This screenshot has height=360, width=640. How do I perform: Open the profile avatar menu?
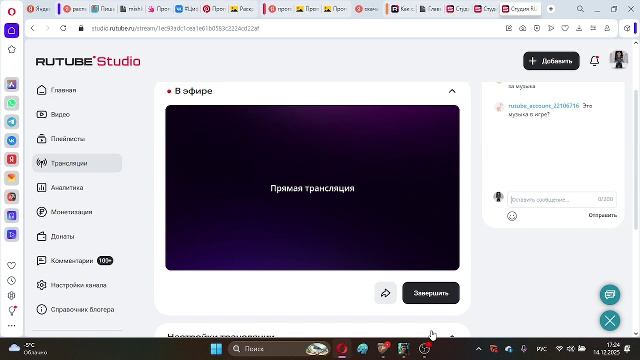tap(619, 60)
